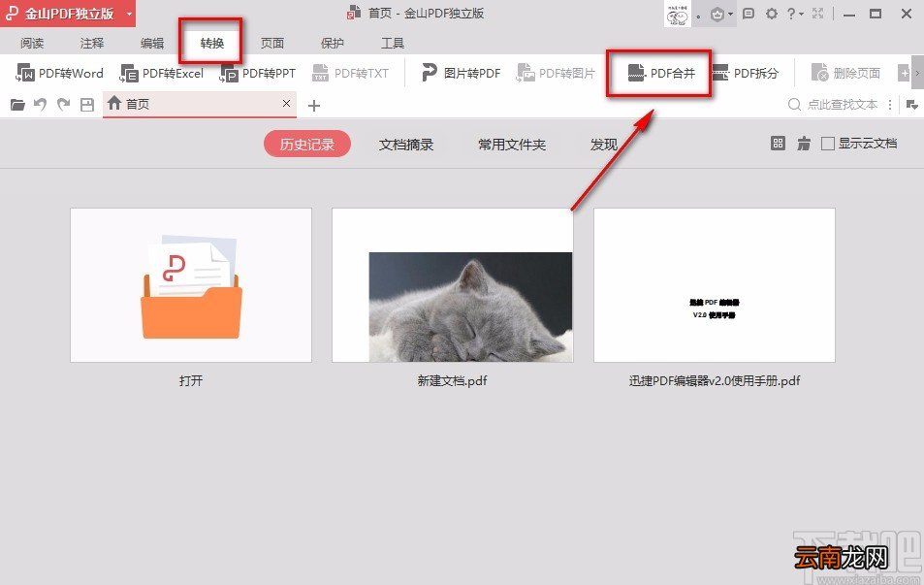Open the 图片转PDF tool

click(461, 73)
